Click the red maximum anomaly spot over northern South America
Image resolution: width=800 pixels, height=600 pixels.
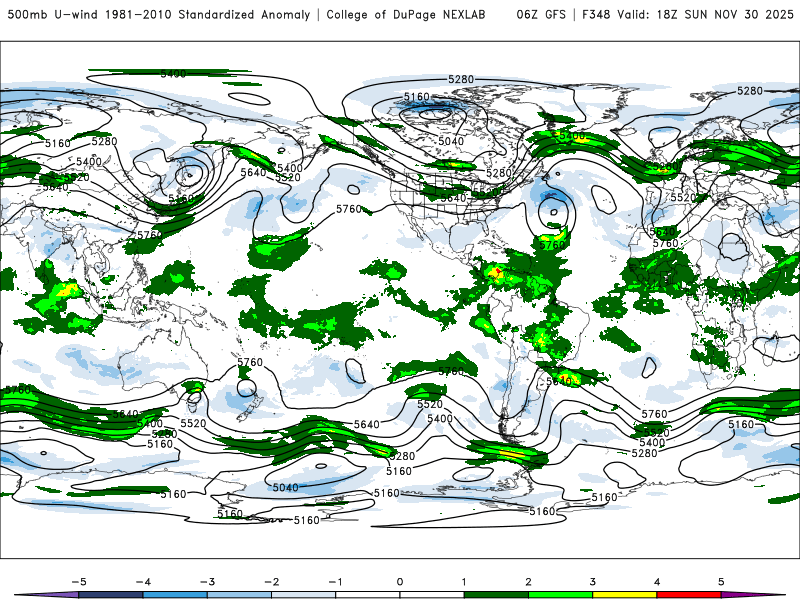[497, 271]
